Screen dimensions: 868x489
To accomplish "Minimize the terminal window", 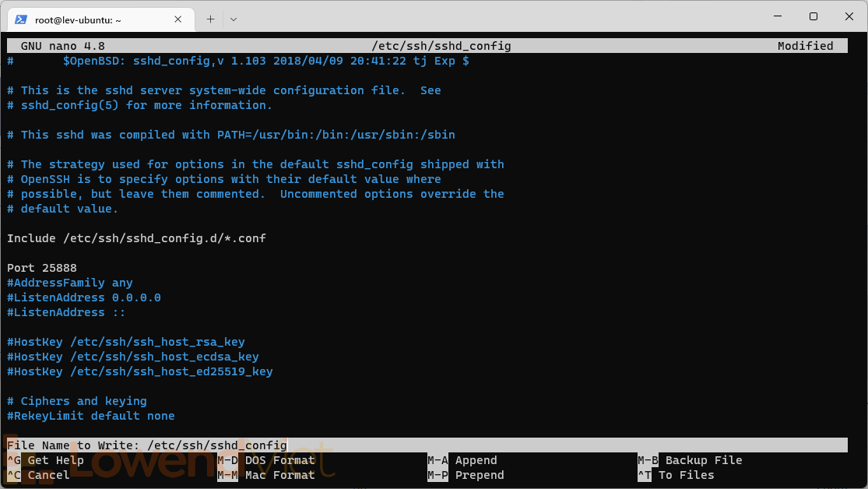I will point(777,16).
